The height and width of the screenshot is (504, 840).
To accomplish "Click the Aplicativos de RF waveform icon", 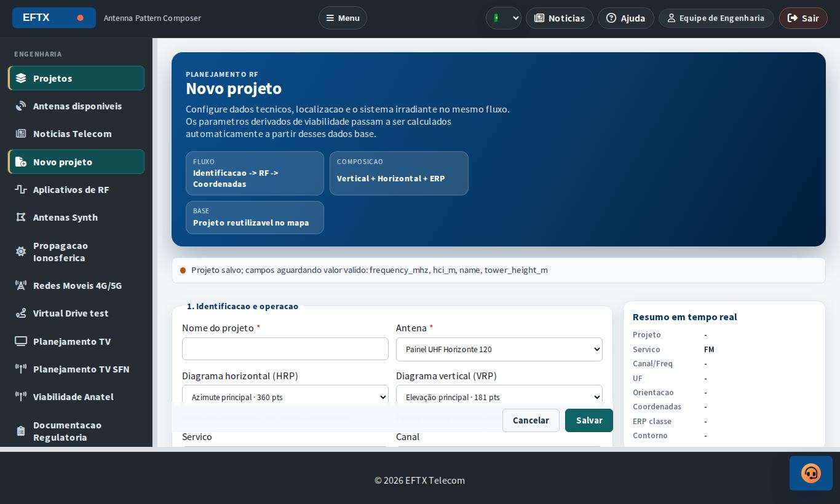I will (21, 189).
